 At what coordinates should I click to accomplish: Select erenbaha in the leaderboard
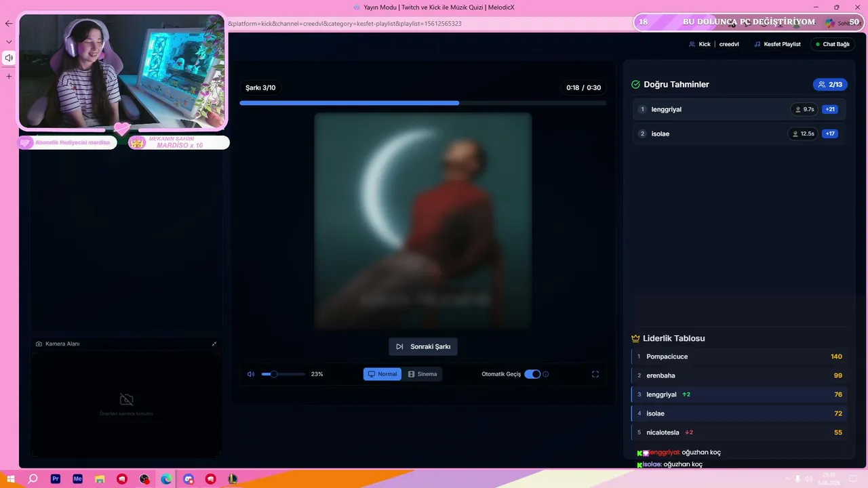[x=739, y=375]
